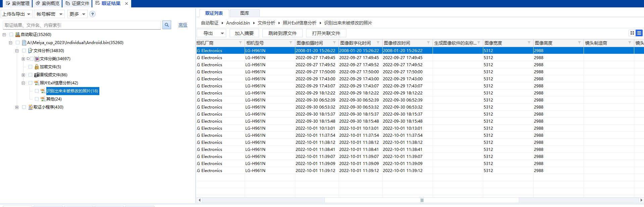Click the 自动取证 root node icon
The width and height of the screenshot is (644, 207).
18,35
